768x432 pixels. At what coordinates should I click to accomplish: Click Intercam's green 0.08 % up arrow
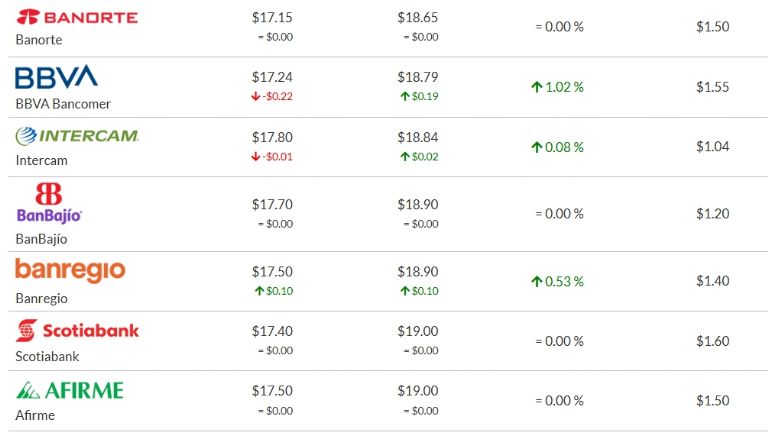pos(537,147)
